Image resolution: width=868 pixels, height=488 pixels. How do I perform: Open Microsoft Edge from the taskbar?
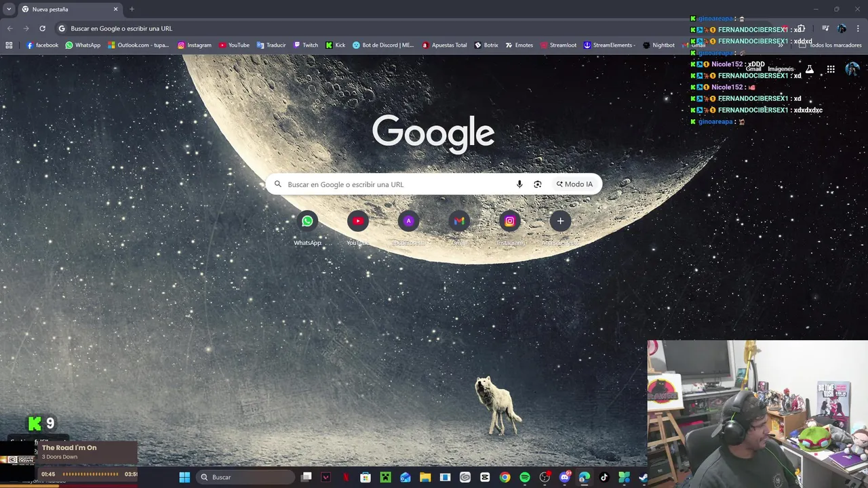(585, 477)
